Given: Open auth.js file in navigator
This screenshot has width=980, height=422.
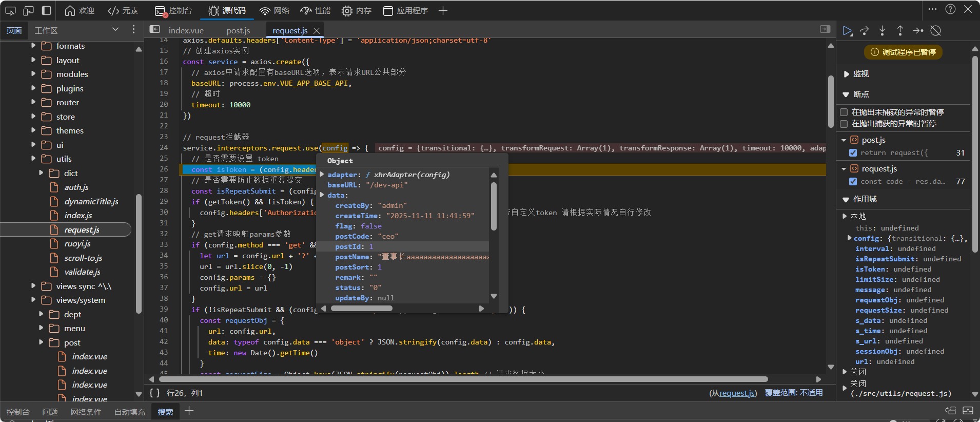Looking at the screenshot, I should click(76, 187).
